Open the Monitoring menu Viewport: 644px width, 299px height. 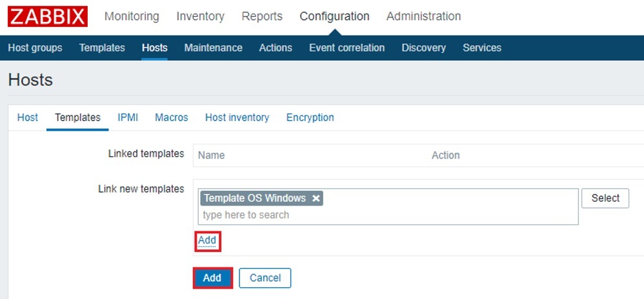132,16
